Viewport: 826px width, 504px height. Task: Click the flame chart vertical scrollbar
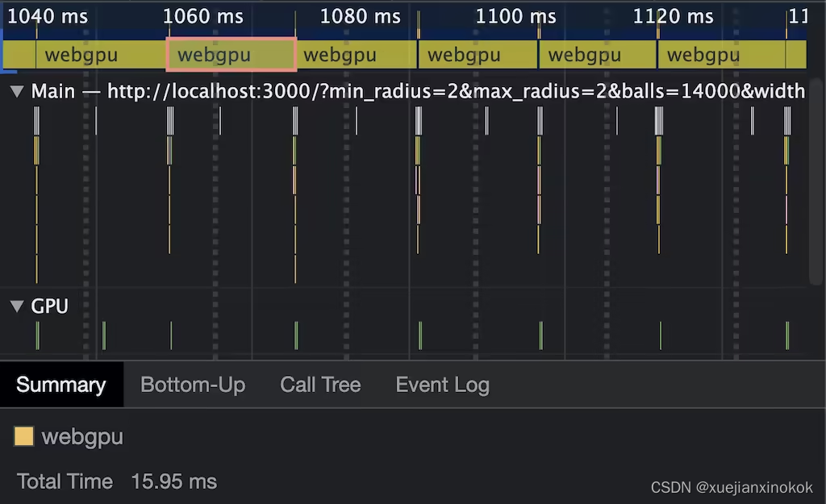(816, 181)
